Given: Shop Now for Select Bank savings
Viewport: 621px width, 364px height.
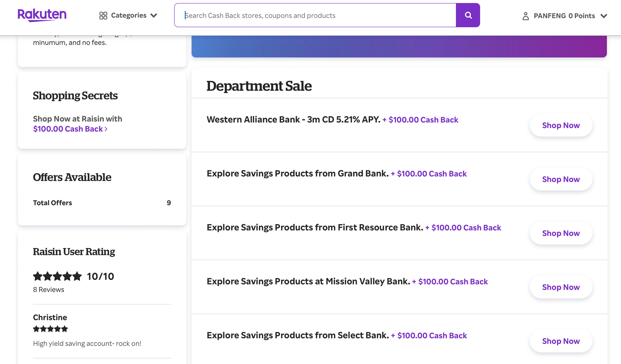Looking at the screenshot, I should click(x=561, y=341).
